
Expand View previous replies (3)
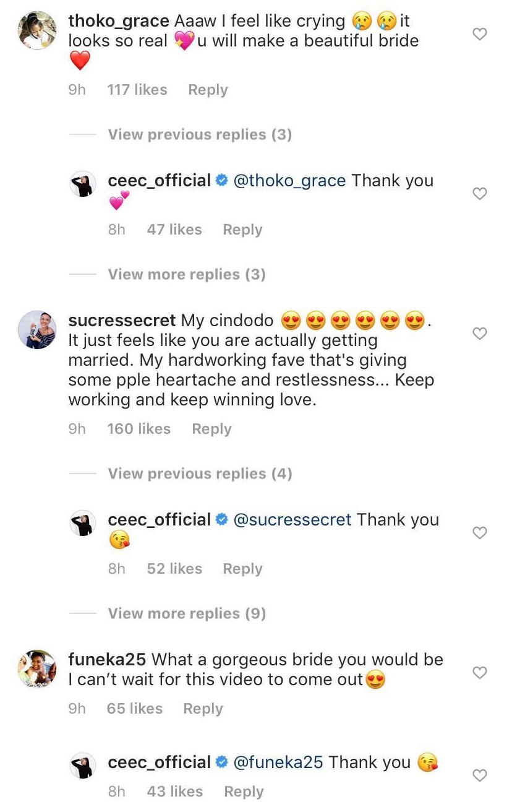(x=200, y=134)
